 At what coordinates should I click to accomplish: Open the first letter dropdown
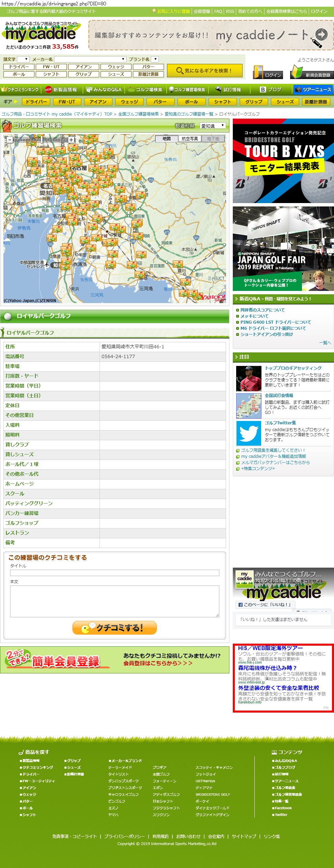click(x=23, y=59)
